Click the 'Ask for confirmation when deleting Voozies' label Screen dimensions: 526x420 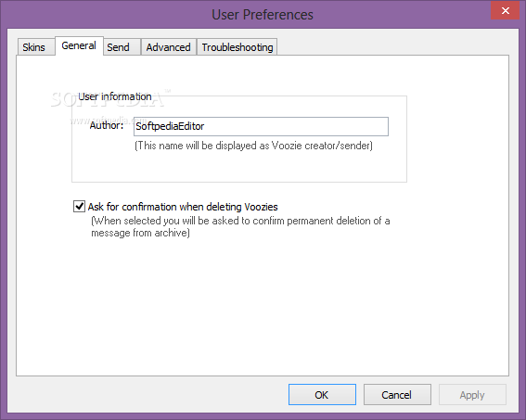tap(183, 207)
